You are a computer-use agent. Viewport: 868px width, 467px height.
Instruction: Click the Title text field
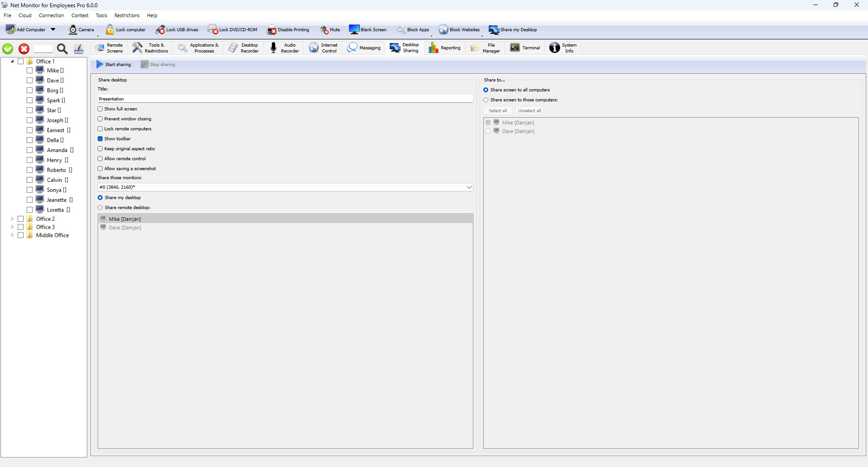285,99
